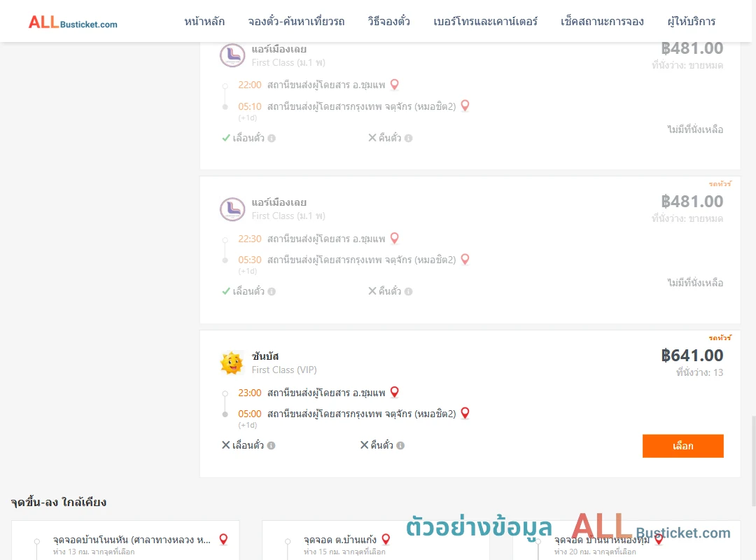Viewport: 756px width, 560px height.
Task: Open map pin for 23:00 ชุมแพ departure
Action: click(394, 392)
